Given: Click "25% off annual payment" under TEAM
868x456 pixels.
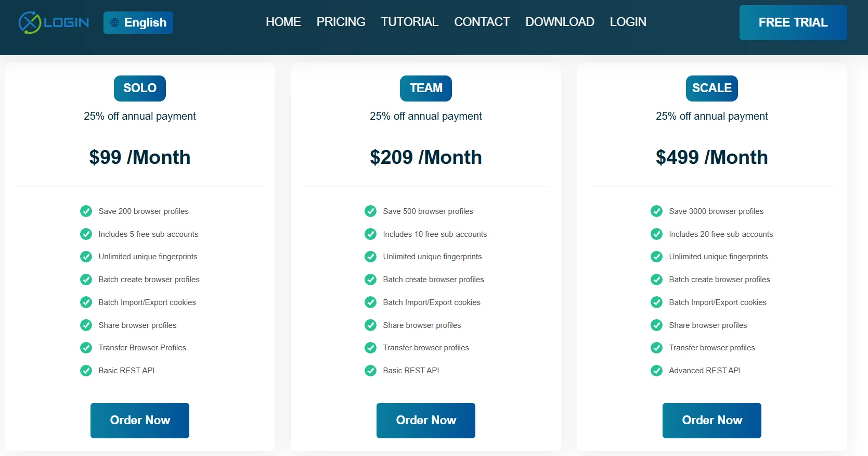Looking at the screenshot, I should pos(426,116).
